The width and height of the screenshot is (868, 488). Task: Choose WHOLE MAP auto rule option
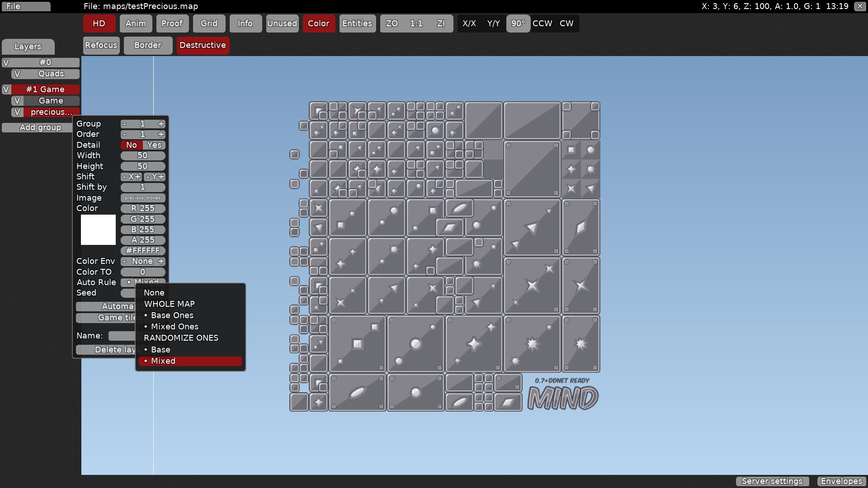tap(169, 304)
